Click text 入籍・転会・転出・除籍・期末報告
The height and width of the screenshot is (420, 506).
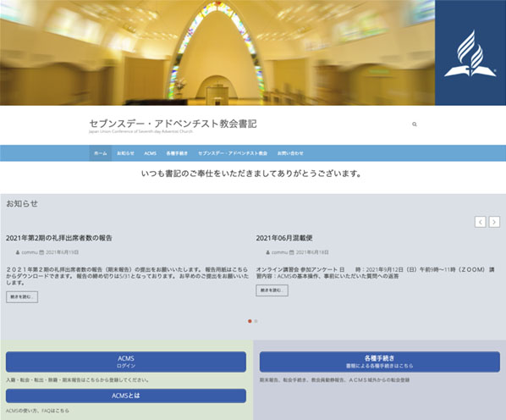(x=78, y=380)
